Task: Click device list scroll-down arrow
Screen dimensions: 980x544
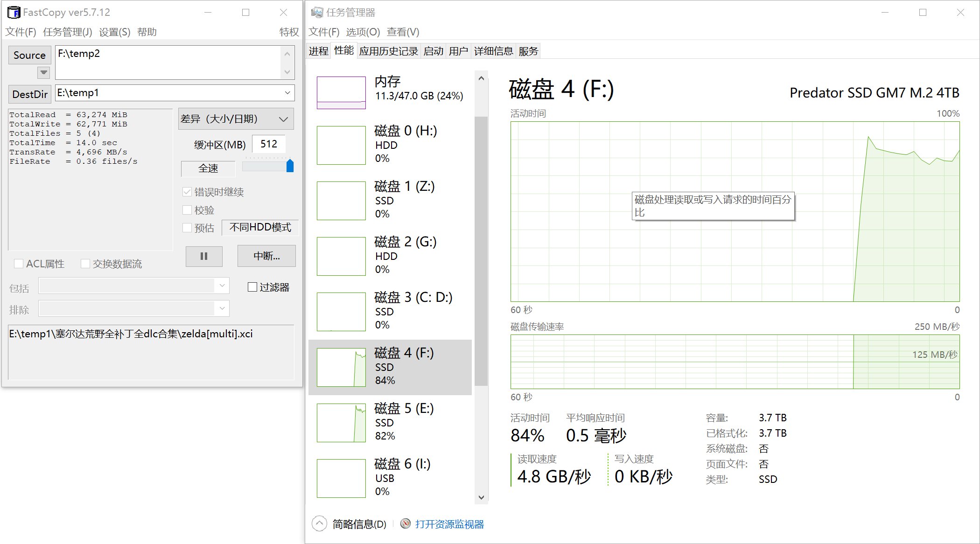Action: coord(481,497)
